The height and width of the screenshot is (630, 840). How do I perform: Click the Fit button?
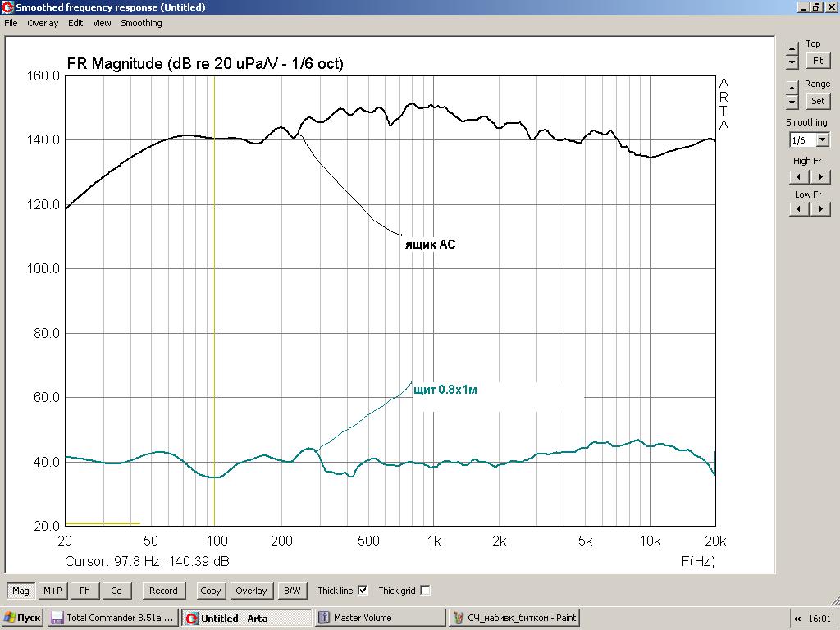tap(818, 61)
